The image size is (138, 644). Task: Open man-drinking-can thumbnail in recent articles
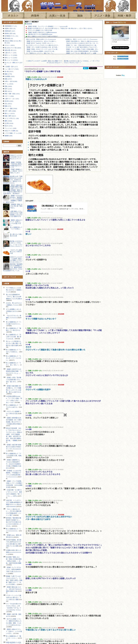click(x=6, y=244)
